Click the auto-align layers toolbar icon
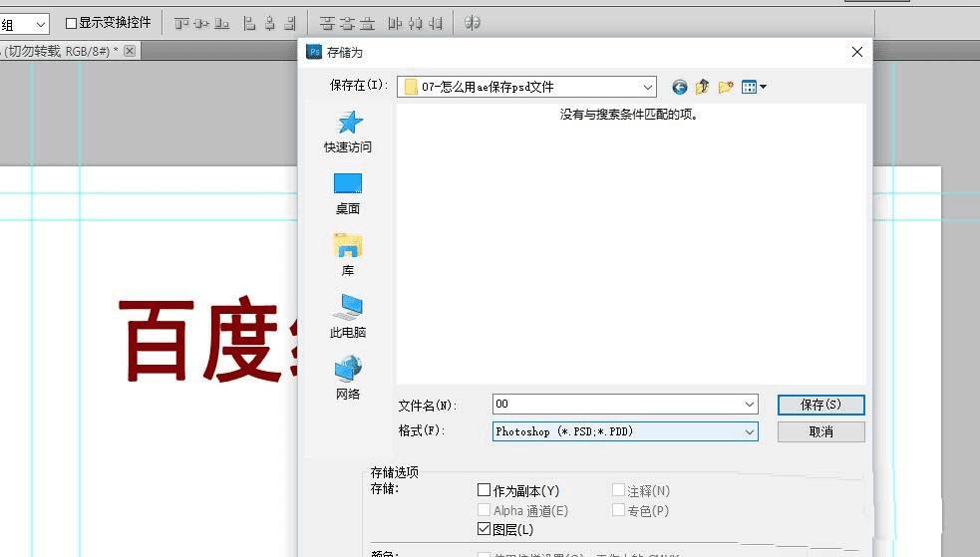980x557 pixels. (x=473, y=23)
